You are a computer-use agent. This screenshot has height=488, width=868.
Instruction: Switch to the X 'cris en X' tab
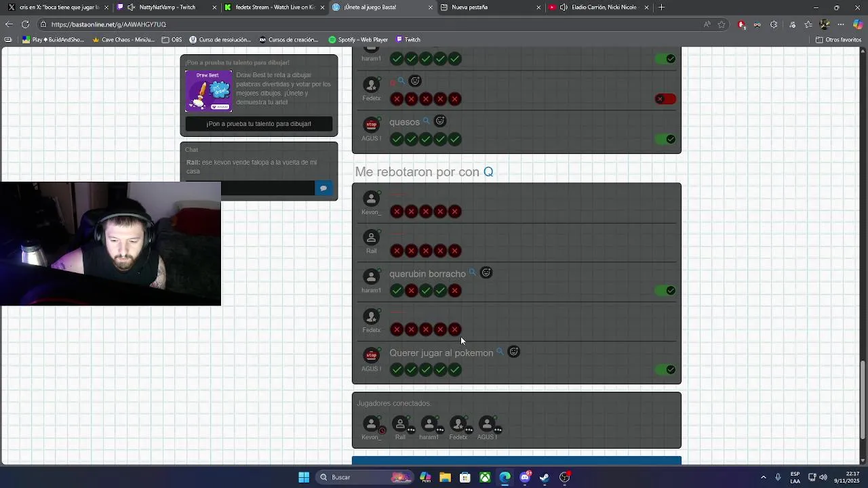click(x=59, y=7)
